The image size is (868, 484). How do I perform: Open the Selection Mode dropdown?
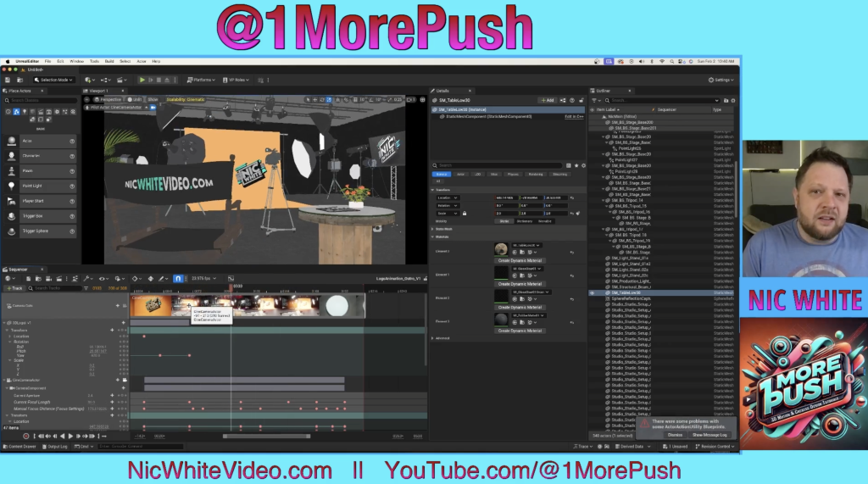point(53,80)
